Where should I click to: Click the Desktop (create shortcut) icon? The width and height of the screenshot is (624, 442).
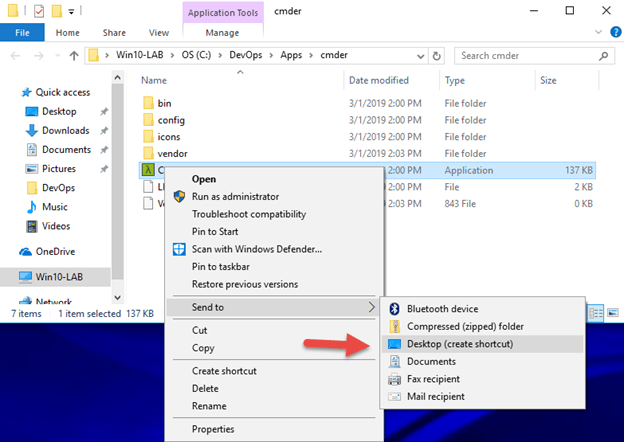click(x=394, y=344)
